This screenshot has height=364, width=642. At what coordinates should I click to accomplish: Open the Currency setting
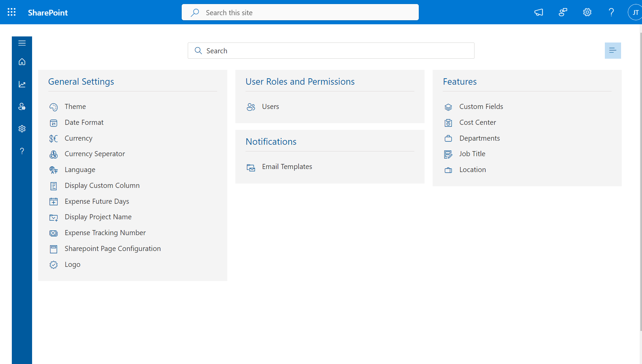[x=78, y=138]
